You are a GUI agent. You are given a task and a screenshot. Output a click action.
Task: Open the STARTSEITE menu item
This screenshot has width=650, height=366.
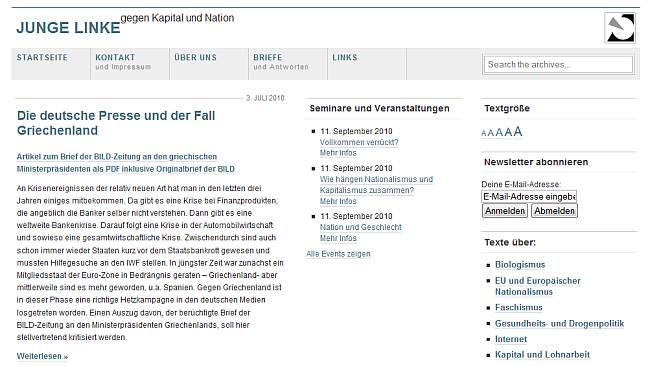click(x=42, y=58)
